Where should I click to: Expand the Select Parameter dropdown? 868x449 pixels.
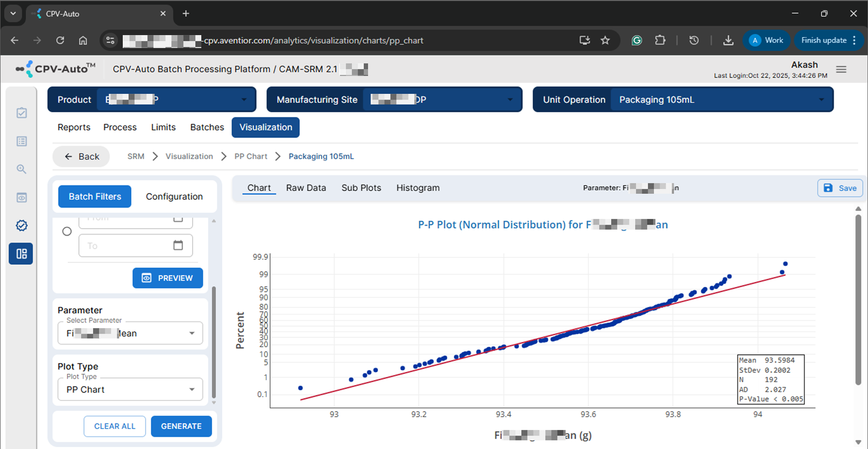(x=192, y=333)
